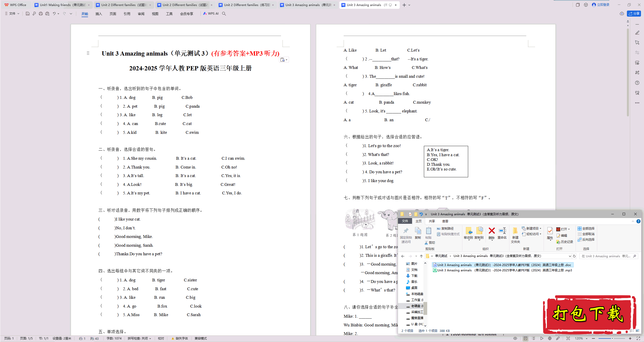Expand the quick access toolbar chevron
Screen dimensions: 644x342
pyautogui.click(x=71, y=14)
